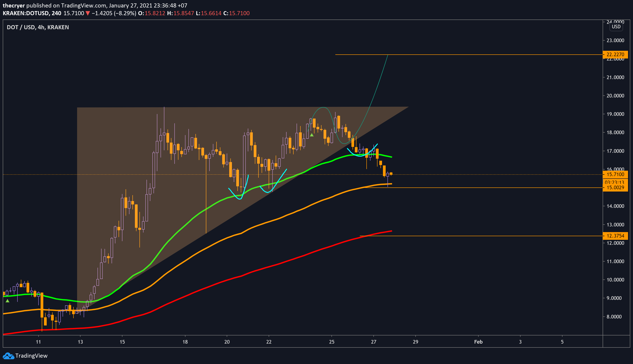Click the high price value H:15.8547
This screenshot has width=633, height=364.
tap(180, 13)
